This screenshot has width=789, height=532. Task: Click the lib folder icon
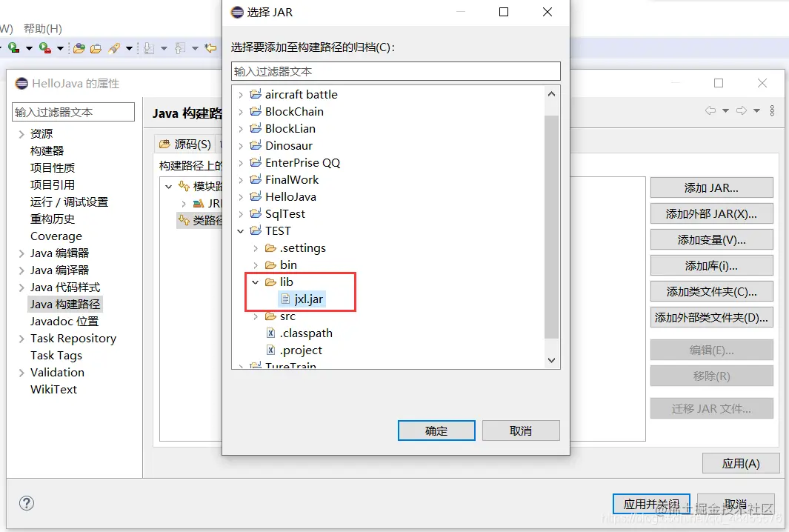coord(270,282)
